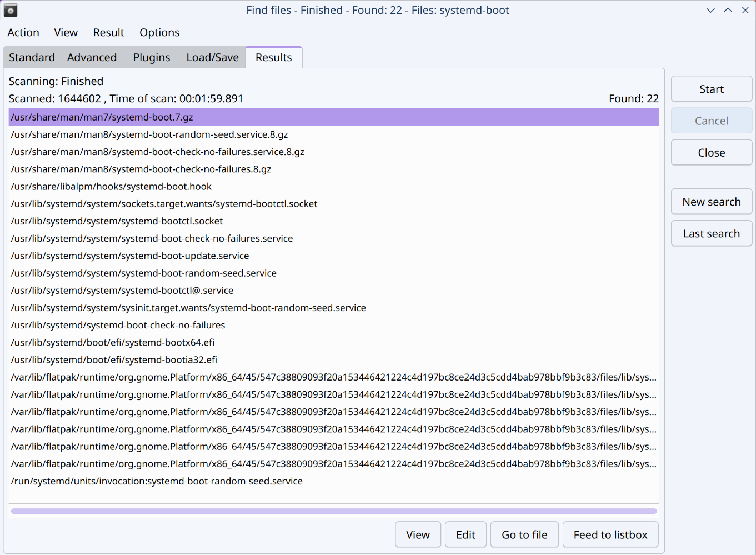
Task: Open the Options menu
Action: pyautogui.click(x=159, y=33)
